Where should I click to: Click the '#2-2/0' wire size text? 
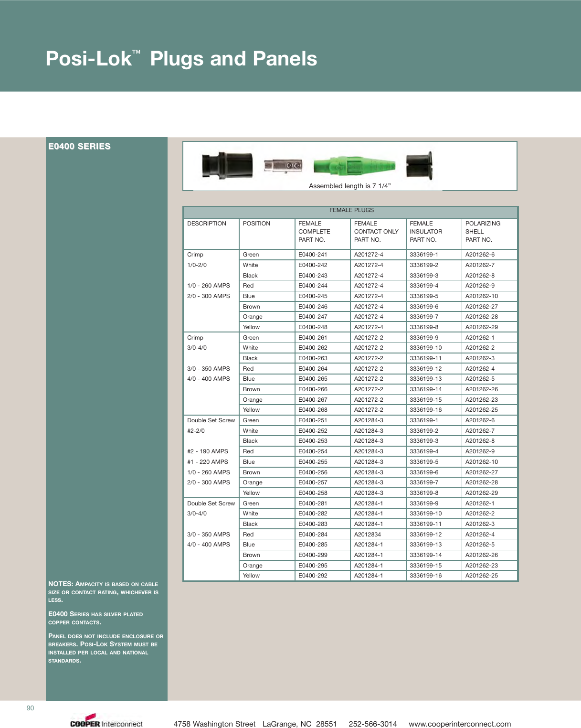196,431
